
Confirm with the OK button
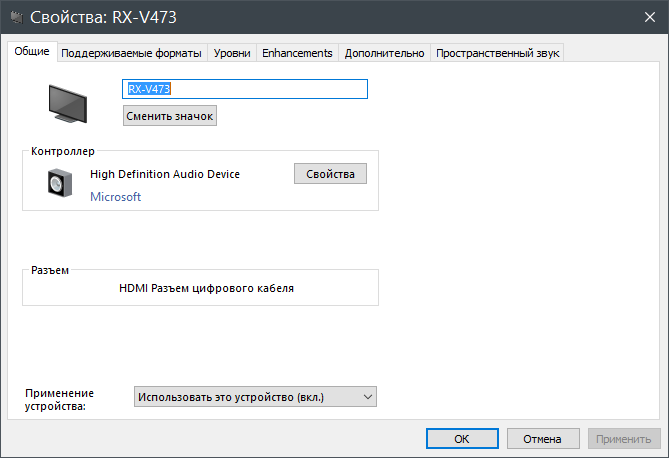(462, 439)
